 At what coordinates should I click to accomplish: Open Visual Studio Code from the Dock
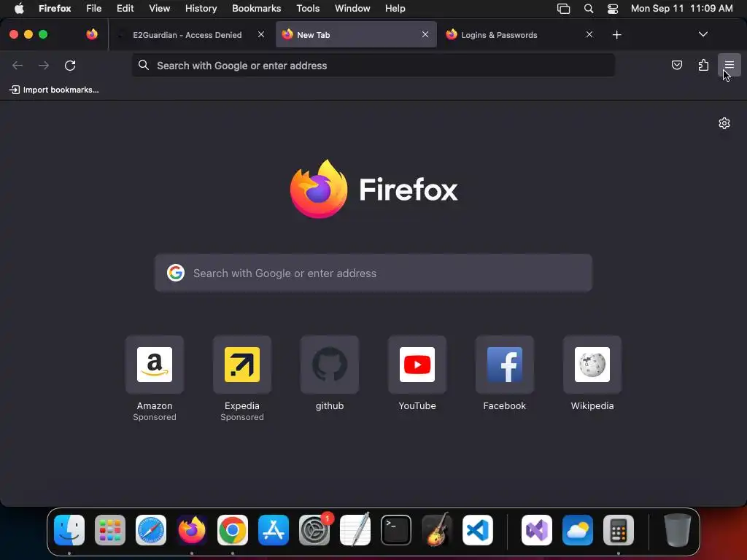click(x=478, y=530)
